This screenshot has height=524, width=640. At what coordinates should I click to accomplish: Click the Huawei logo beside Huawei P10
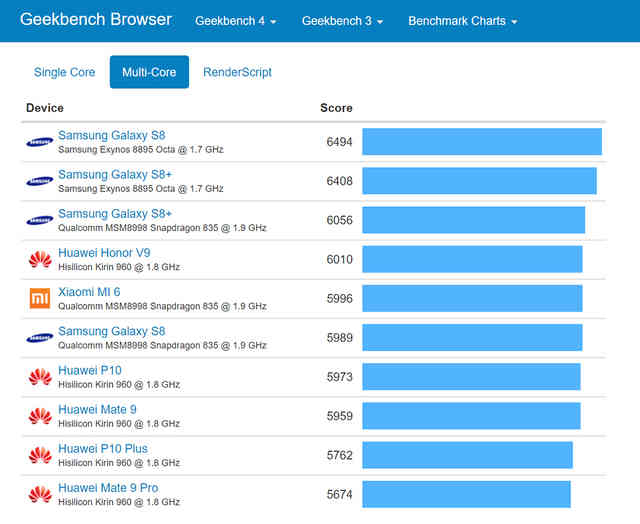point(40,377)
